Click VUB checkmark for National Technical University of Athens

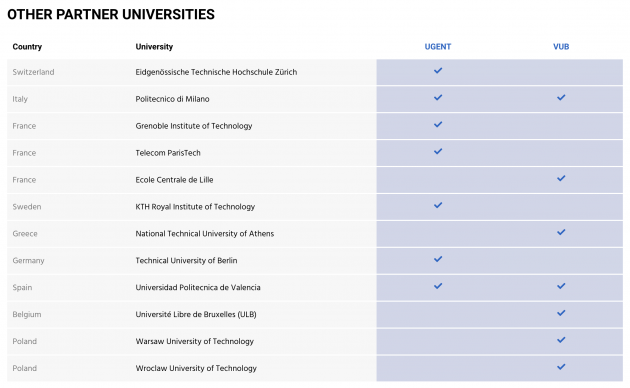click(561, 232)
